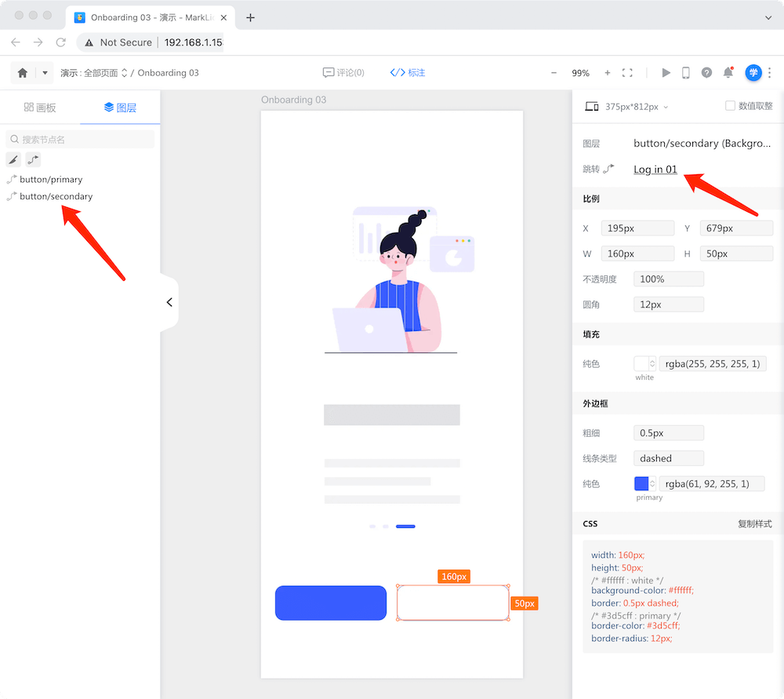784x699 pixels.
Task: Switch to the 画板 tab
Action: coord(40,107)
